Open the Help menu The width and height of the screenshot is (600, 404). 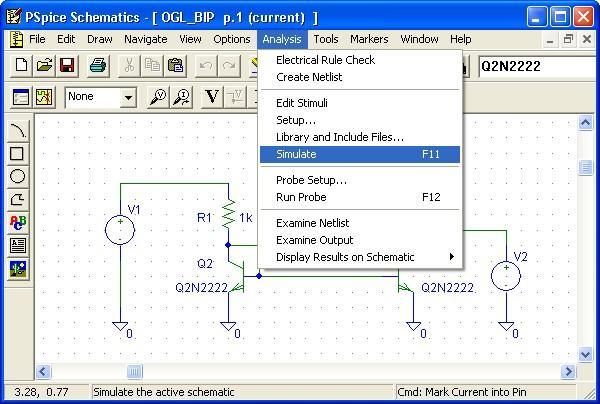pyautogui.click(x=460, y=39)
